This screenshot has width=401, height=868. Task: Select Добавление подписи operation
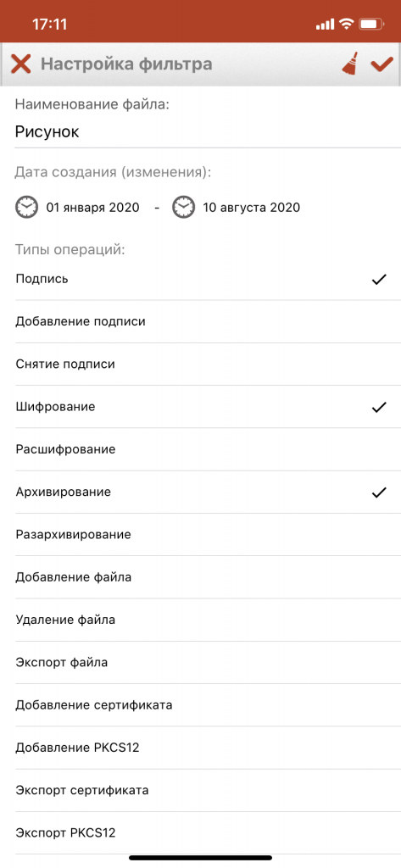coord(200,321)
